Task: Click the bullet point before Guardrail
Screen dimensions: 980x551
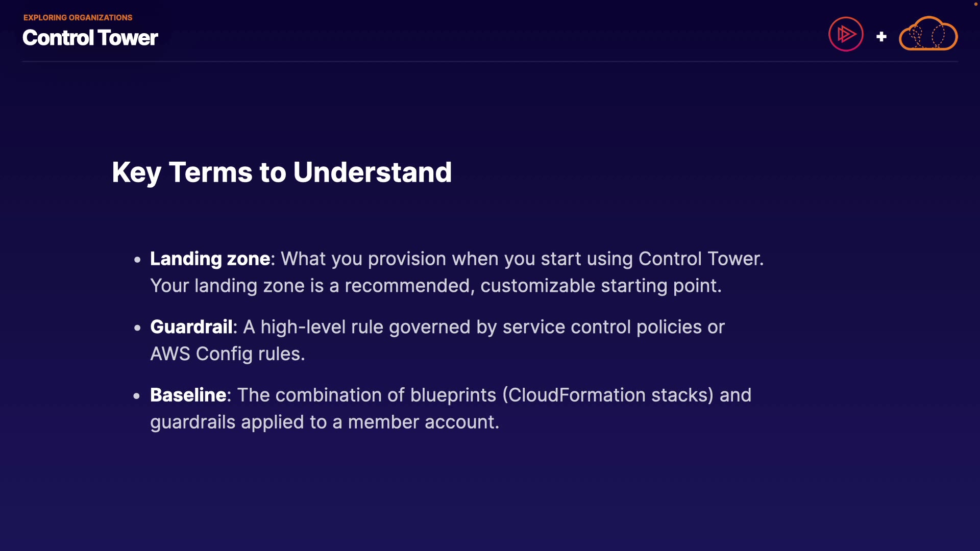Action: (137, 328)
